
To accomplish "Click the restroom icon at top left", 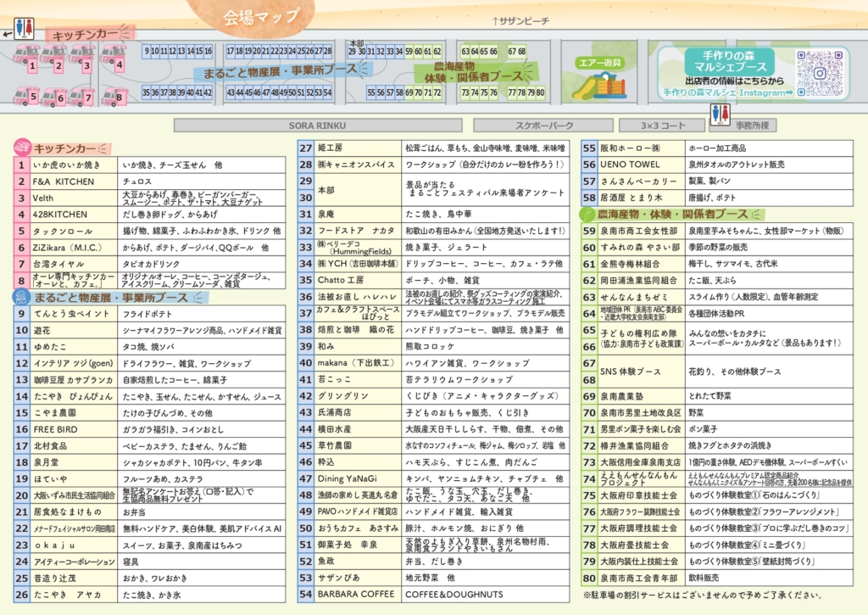I will pos(24,26).
